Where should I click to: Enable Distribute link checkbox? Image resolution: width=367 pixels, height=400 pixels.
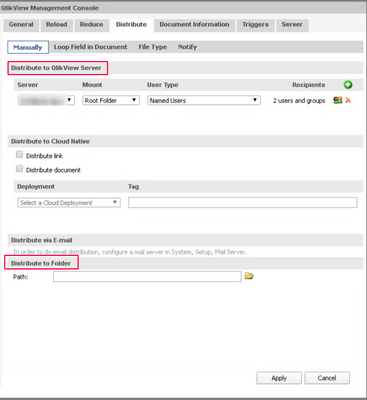tap(20, 155)
